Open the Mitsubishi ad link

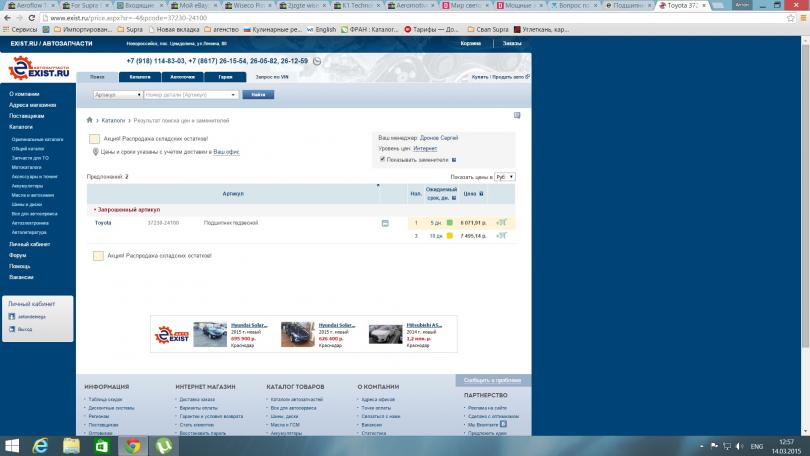tap(424, 325)
